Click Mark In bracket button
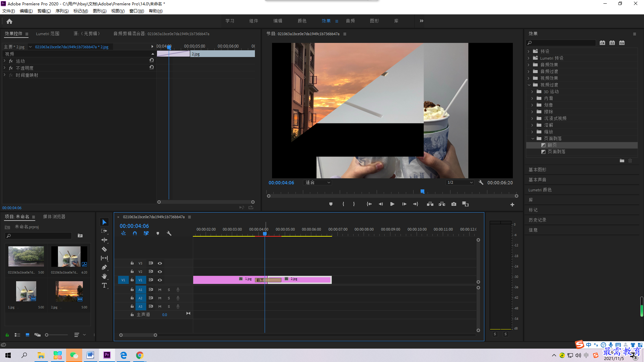 343,204
